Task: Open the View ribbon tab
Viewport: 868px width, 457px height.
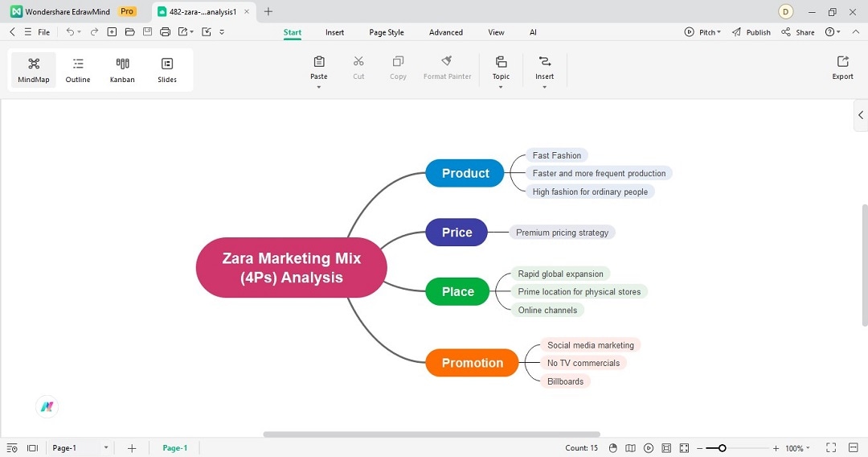Action: 496,32
